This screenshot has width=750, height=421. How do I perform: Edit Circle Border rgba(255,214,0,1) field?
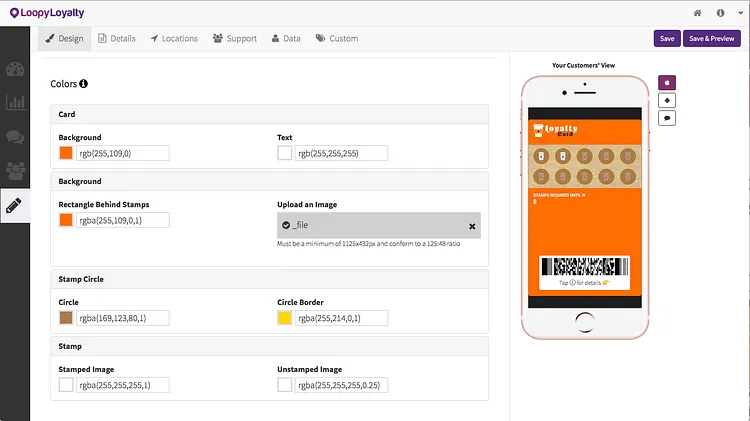341,318
